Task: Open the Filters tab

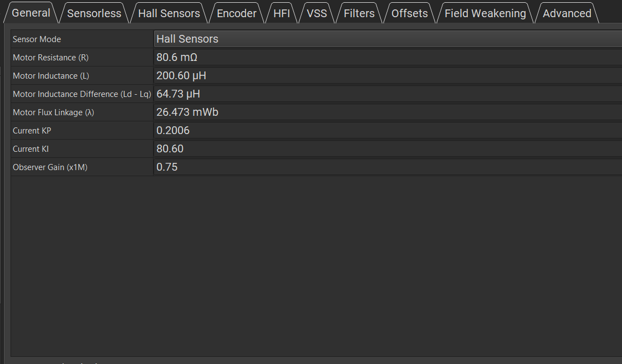Action: tap(359, 13)
